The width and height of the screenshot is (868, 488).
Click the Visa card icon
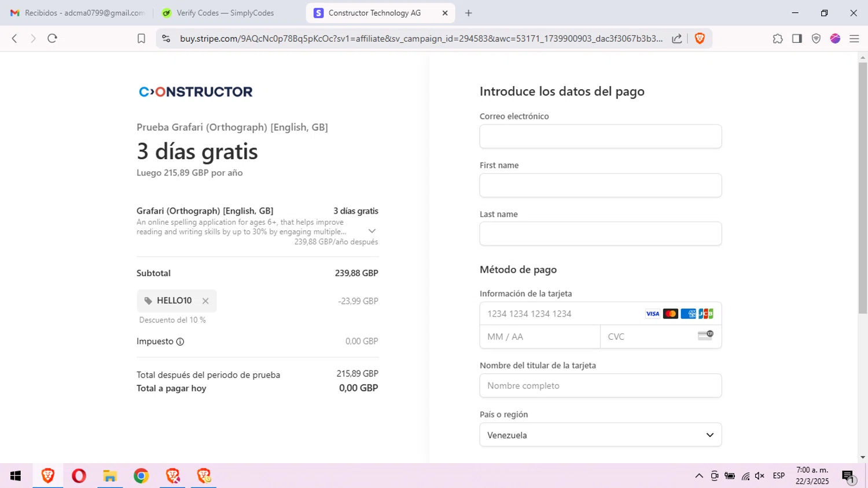(653, 314)
